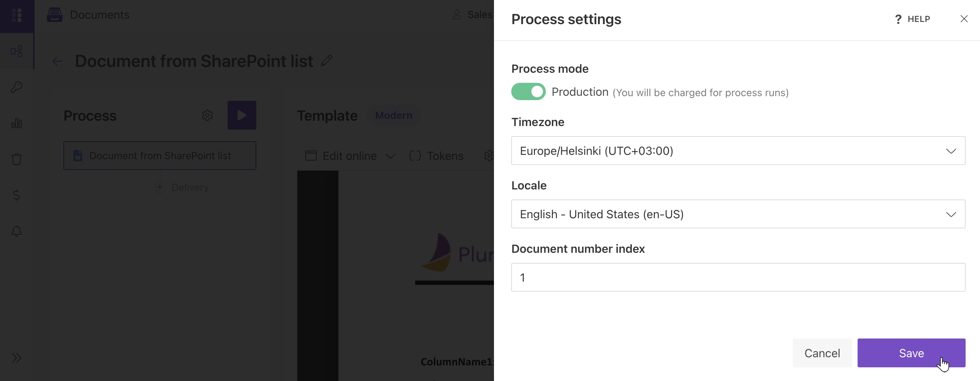Image resolution: width=980 pixels, height=381 pixels.
Task: Open the Tokens panel
Action: pos(436,156)
